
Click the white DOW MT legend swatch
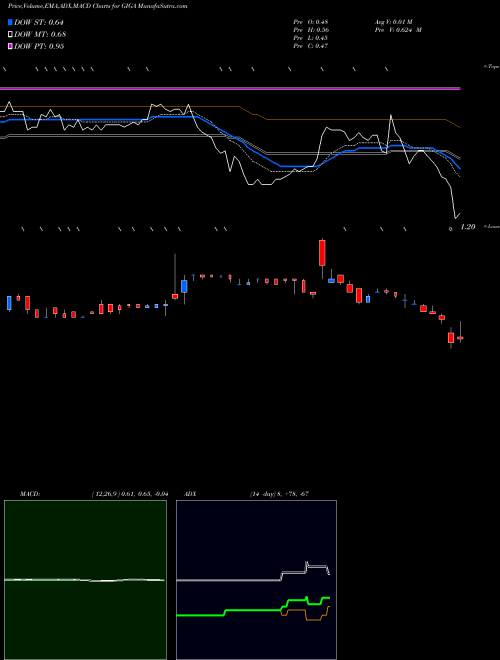coord(10,34)
